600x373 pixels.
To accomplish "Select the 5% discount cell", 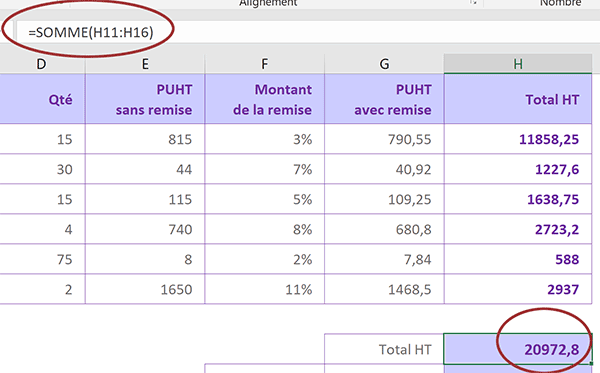I will coord(264,199).
